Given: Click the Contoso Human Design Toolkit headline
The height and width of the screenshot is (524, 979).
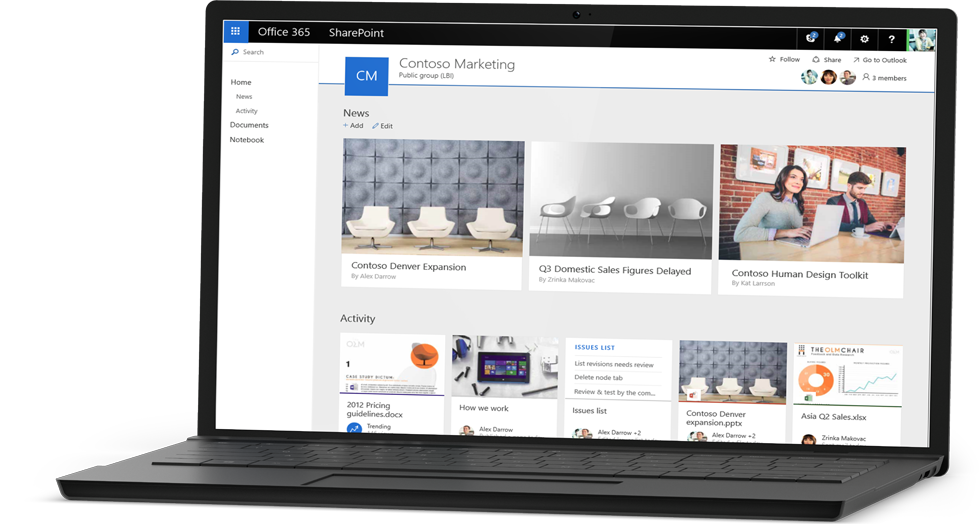Looking at the screenshot, I should tap(799, 274).
